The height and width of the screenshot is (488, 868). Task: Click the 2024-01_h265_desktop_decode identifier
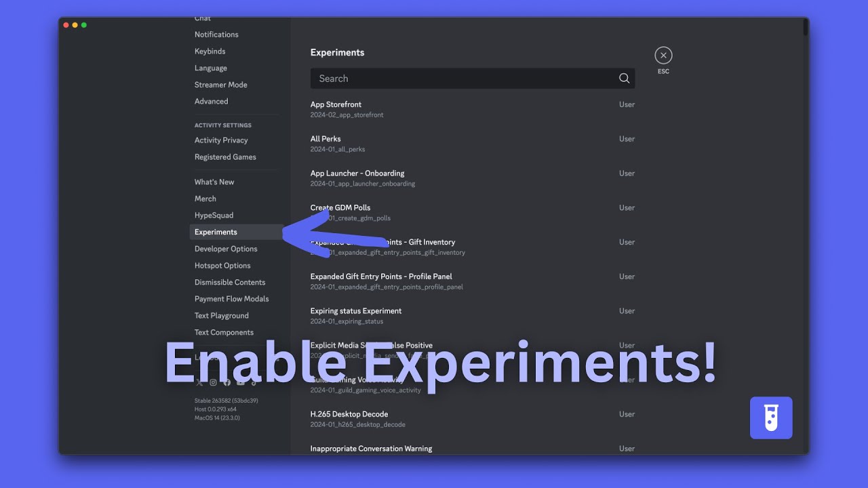pyautogui.click(x=358, y=425)
